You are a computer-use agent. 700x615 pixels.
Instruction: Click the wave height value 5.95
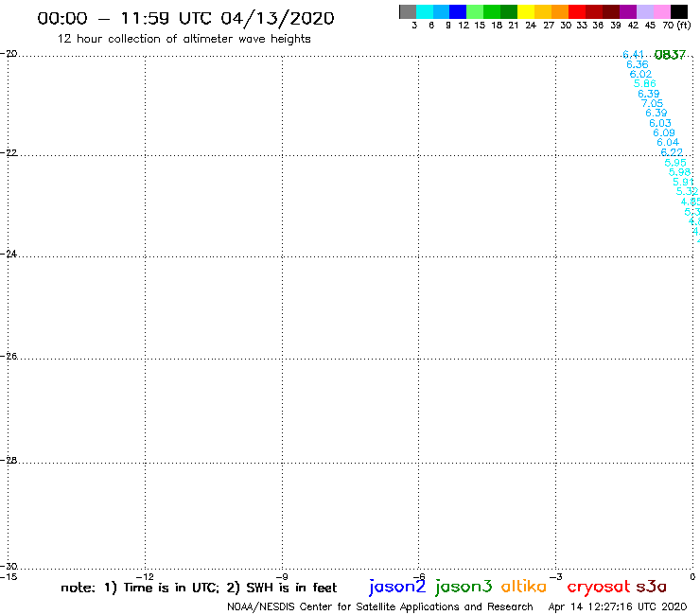click(675, 163)
